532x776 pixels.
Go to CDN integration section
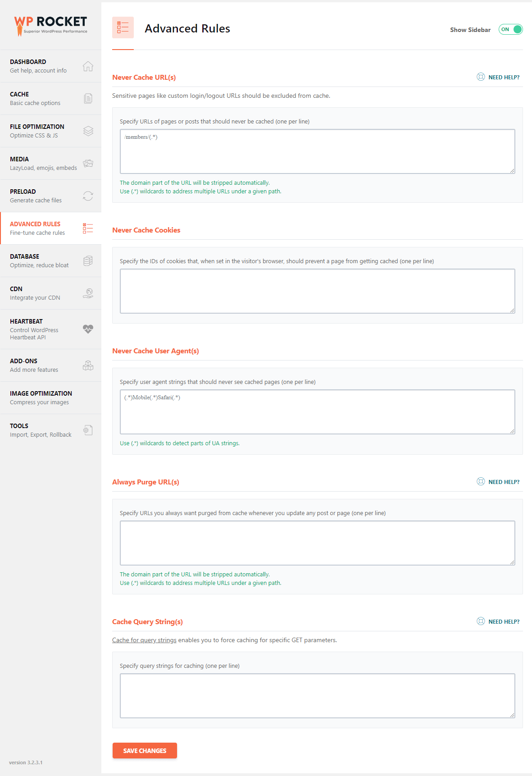pyautogui.click(x=50, y=293)
